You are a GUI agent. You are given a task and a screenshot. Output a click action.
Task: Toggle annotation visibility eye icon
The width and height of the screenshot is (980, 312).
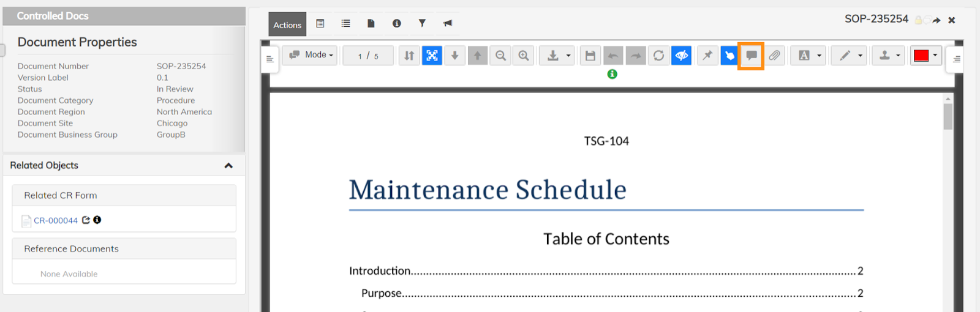pos(681,56)
